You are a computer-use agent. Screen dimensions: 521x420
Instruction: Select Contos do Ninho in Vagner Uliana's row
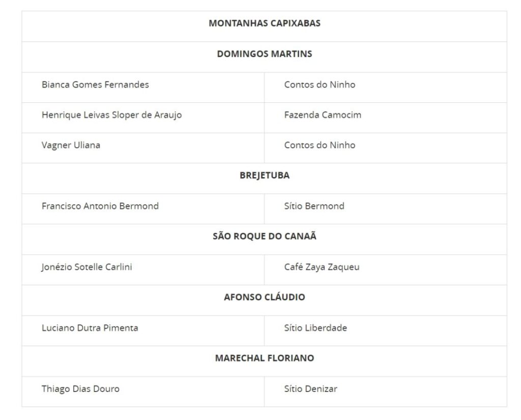[x=320, y=145]
